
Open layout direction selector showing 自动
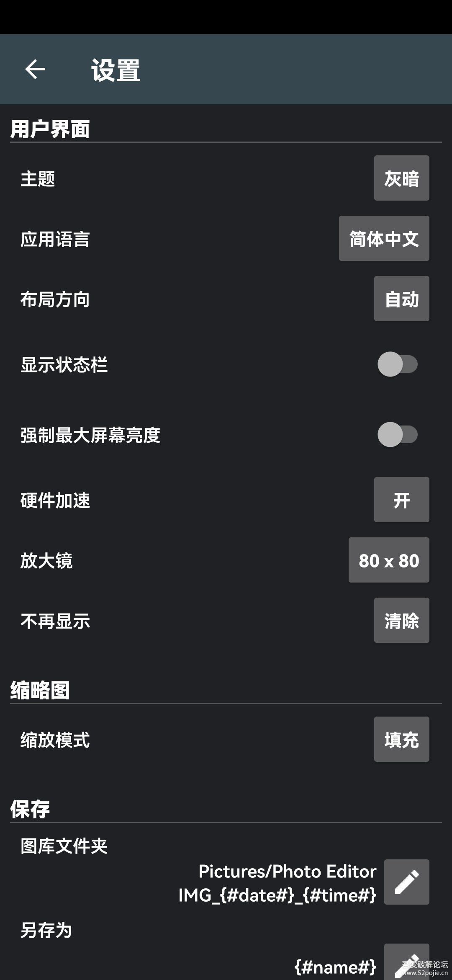click(401, 299)
